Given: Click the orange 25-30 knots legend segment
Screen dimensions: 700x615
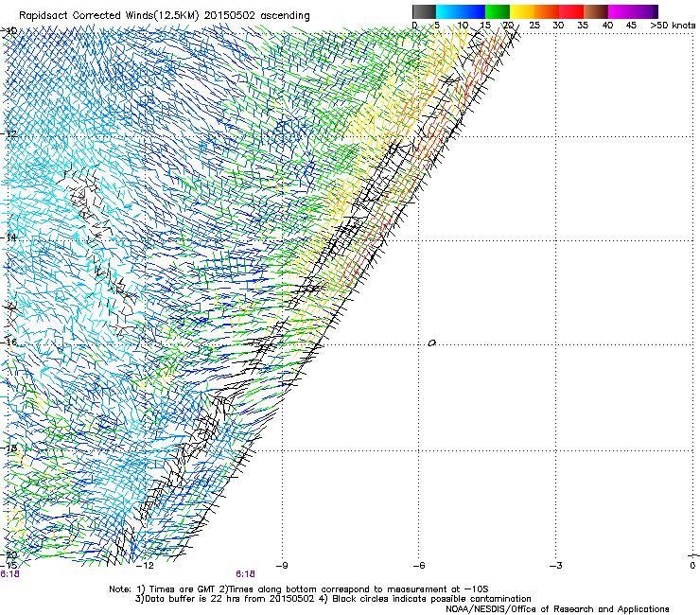Looking at the screenshot, I should pos(547,11).
